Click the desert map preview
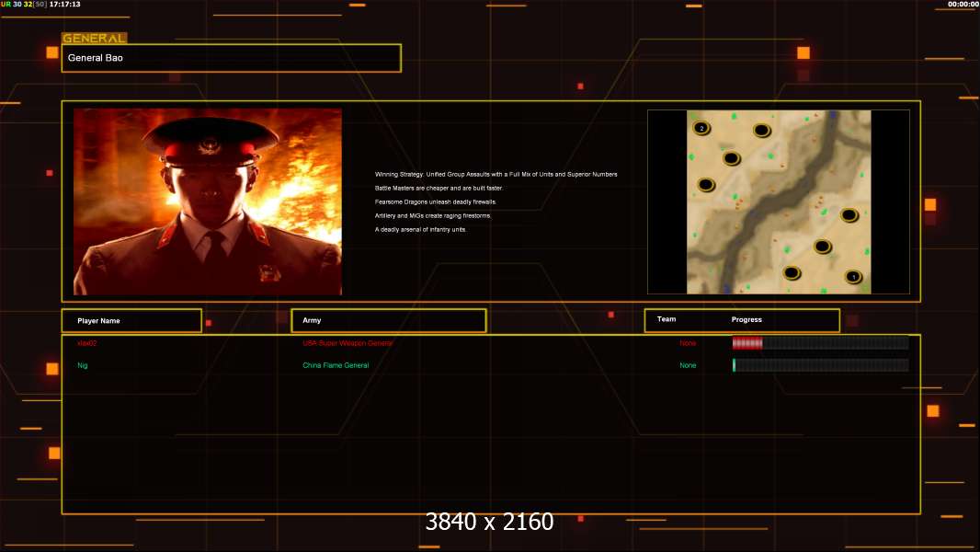980x552 pixels. click(x=779, y=201)
